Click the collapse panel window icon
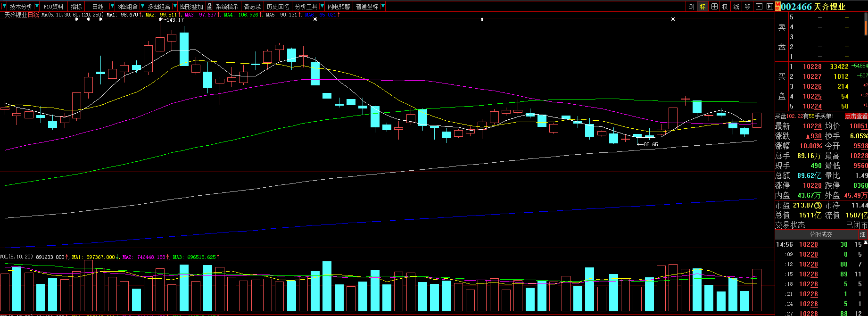This screenshot has height=316, width=868. click(x=759, y=7)
